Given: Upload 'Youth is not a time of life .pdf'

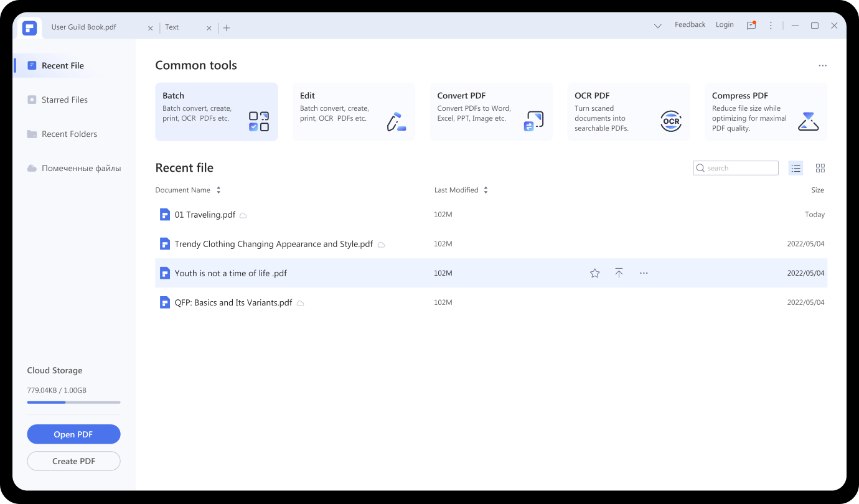Looking at the screenshot, I should tap(619, 273).
